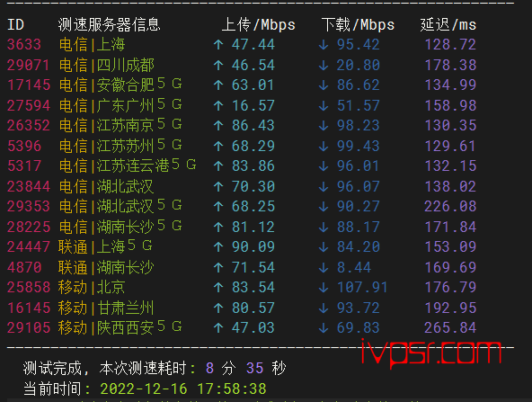Image resolution: width=532 pixels, height=402 pixels.
Task: Select upload value 63.01
Action: 253,85
